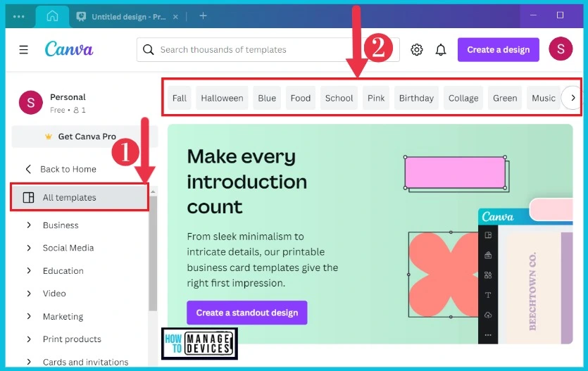The image size is (588, 371).
Task: Expand the Marketing category
Action: tap(29, 316)
